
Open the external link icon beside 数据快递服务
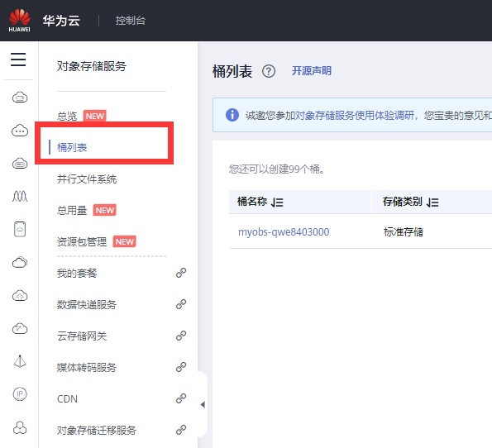(181, 304)
